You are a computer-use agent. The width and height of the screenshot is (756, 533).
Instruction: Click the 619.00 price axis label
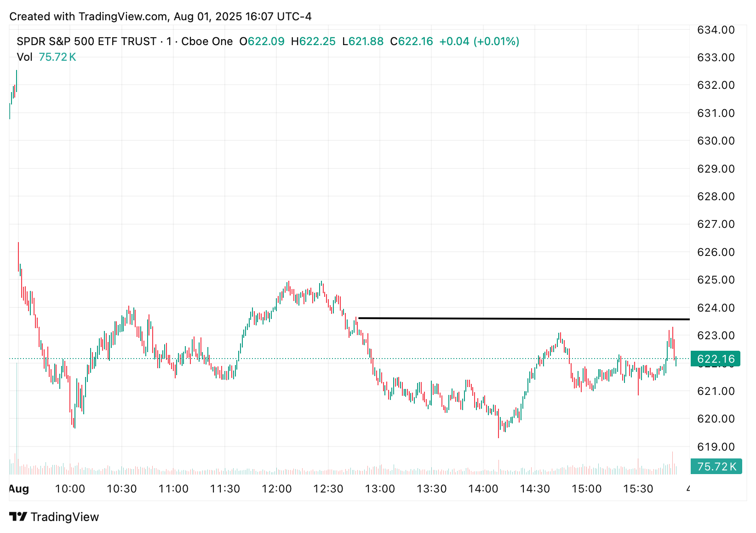pyautogui.click(x=716, y=447)
